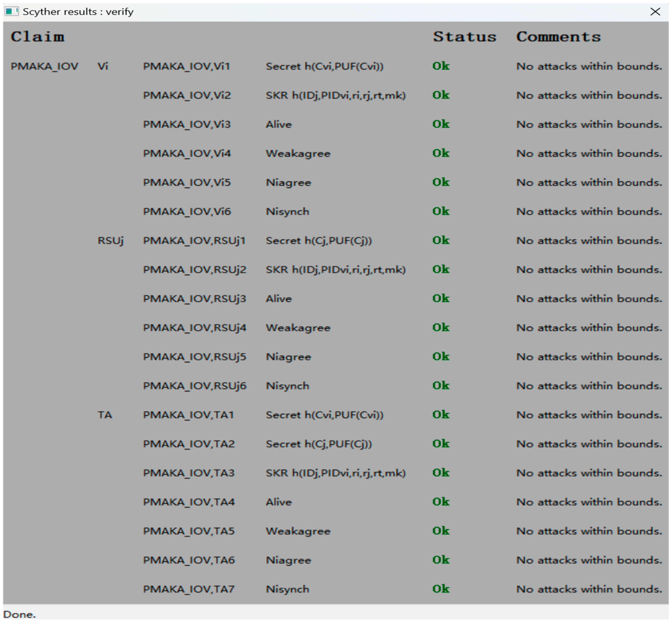Click Niagree claim in the TA6 row
The width and height of the screenshot is (672, 622).
288,560
